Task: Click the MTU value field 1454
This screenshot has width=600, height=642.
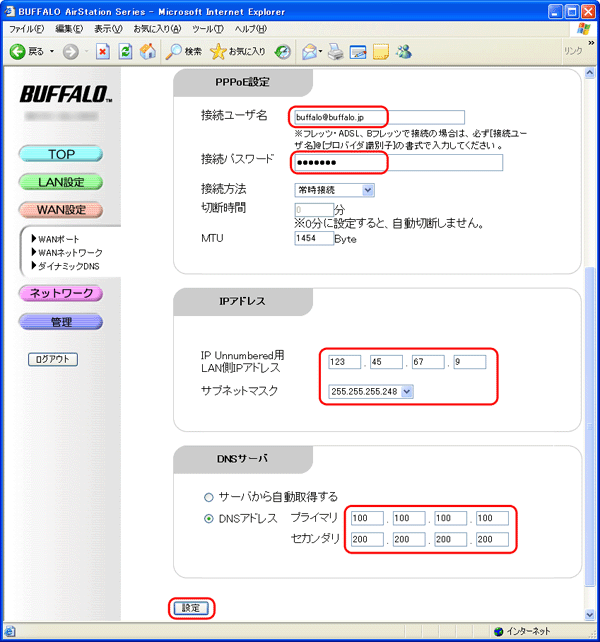Action: tap(314, 238)
